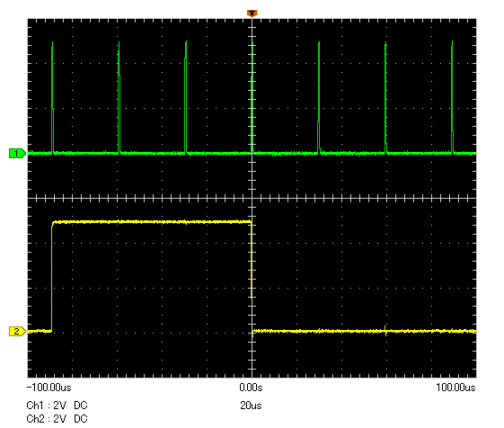Screen dimensions: 504x428
Task: Click the first green pulse peak
Action: pyautogui.click(x=52, y=96)
